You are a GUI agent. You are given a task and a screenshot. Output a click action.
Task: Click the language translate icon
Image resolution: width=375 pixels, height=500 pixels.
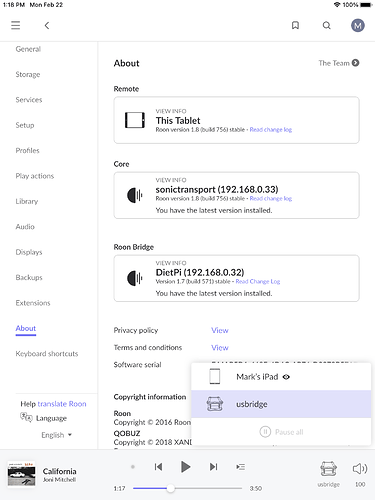click(x=26, y=417)
